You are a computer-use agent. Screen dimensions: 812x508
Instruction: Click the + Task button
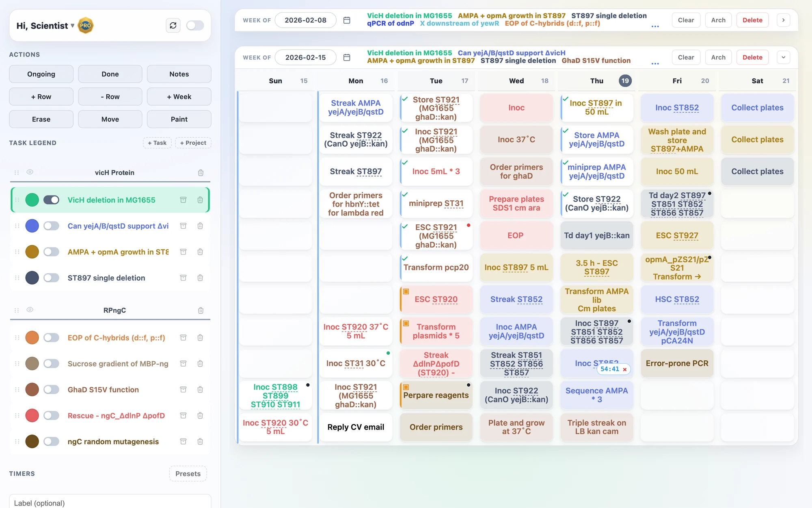click(157, 143)
